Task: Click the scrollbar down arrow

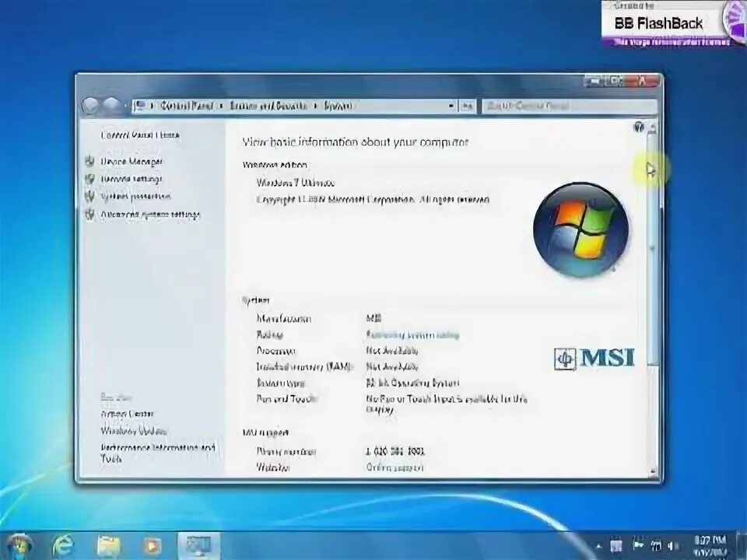Action: click(653, 471)
